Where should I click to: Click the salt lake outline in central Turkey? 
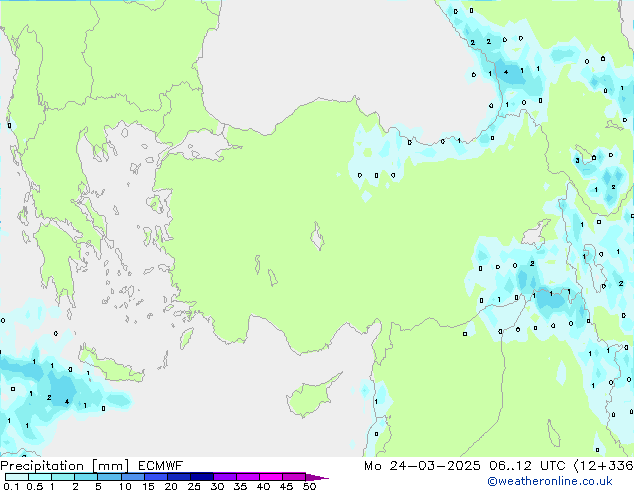(x=317, y=236)
